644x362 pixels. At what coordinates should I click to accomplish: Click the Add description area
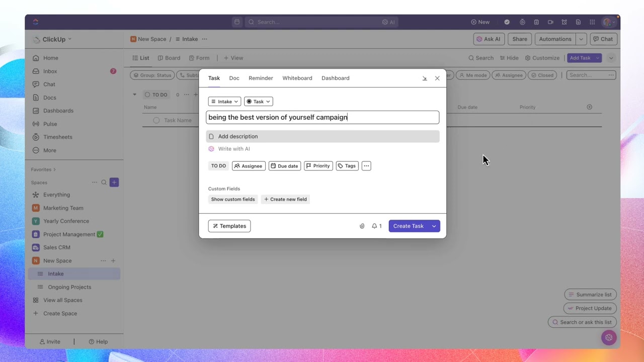pos(323,137)
